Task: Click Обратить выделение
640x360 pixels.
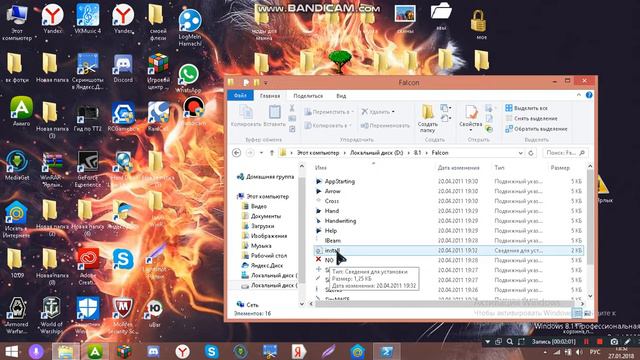Action: [536, 129]
